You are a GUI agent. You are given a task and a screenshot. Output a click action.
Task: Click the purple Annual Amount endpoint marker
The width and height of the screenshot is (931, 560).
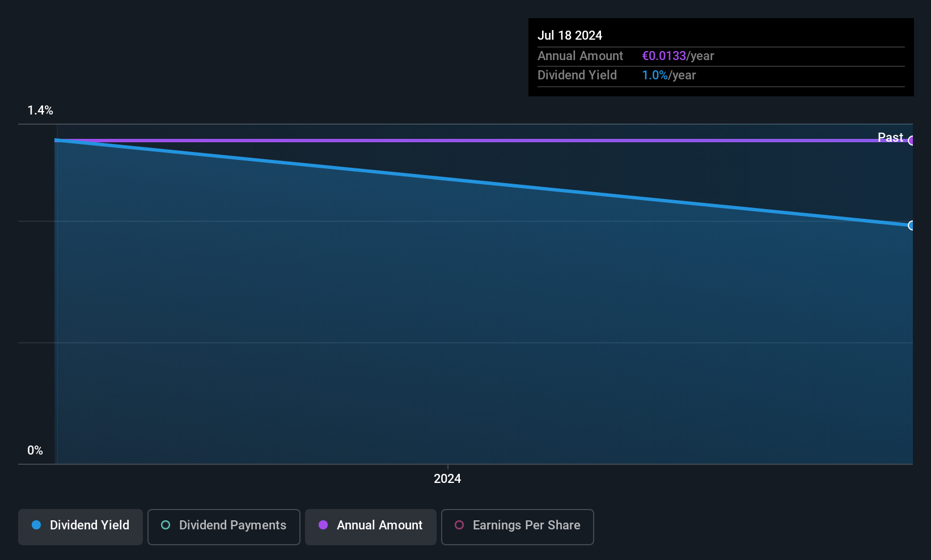click(911, 141)
